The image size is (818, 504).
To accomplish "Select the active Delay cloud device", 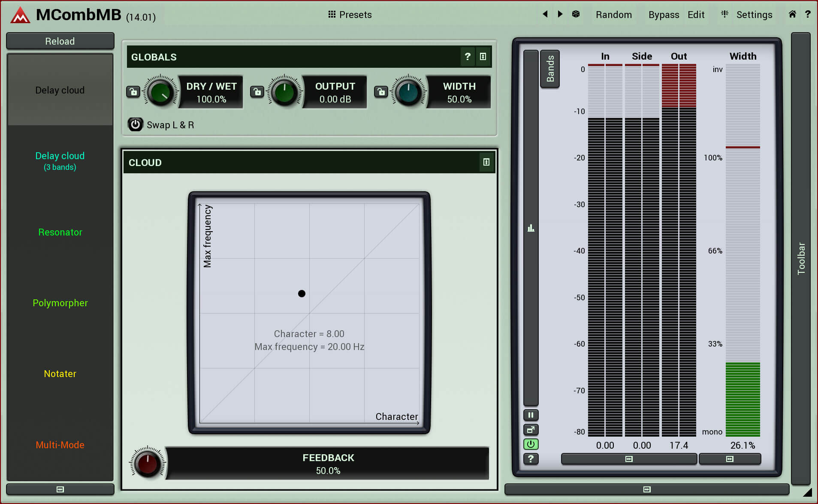I will pos(60,90).
